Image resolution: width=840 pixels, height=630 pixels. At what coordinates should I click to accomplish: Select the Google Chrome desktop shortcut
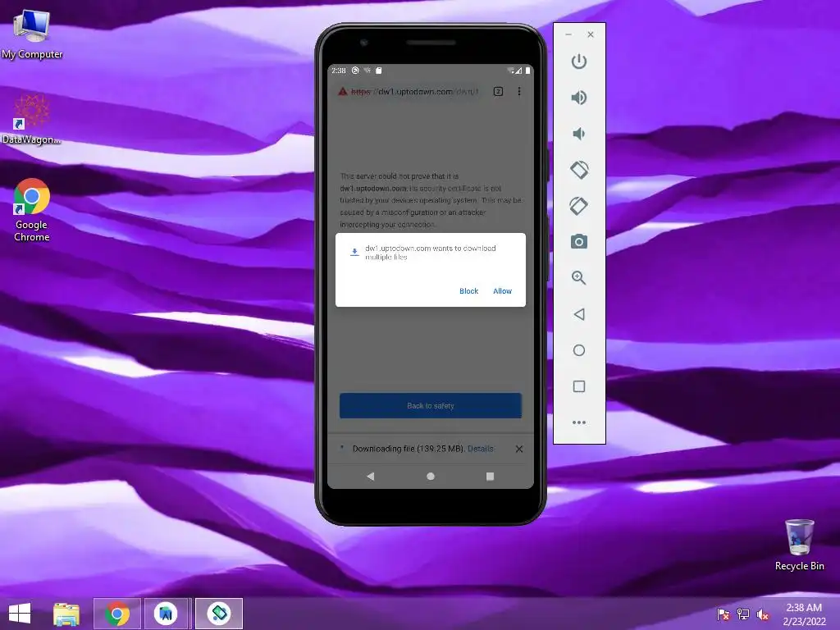coord(32,210)
